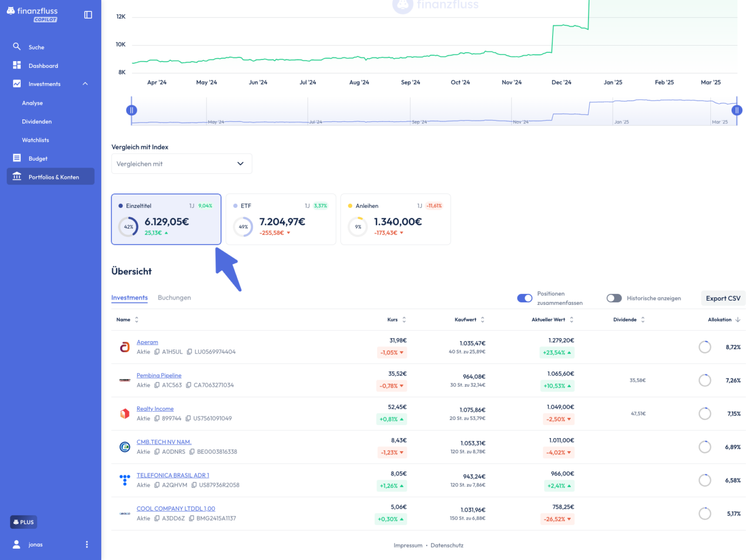The height and width of the screenshot is (560, 756).
Task: Open Dividenden in the sidebar
Action: click(x=37, y=121)
